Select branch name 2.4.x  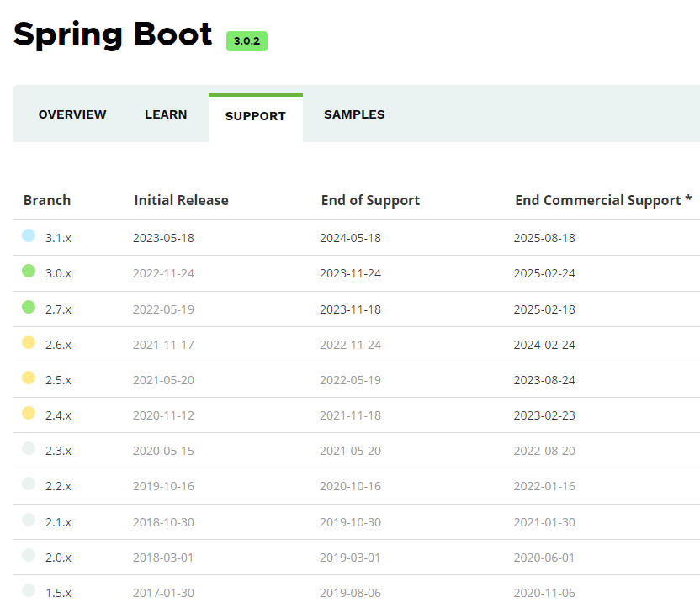pos(59,415)
